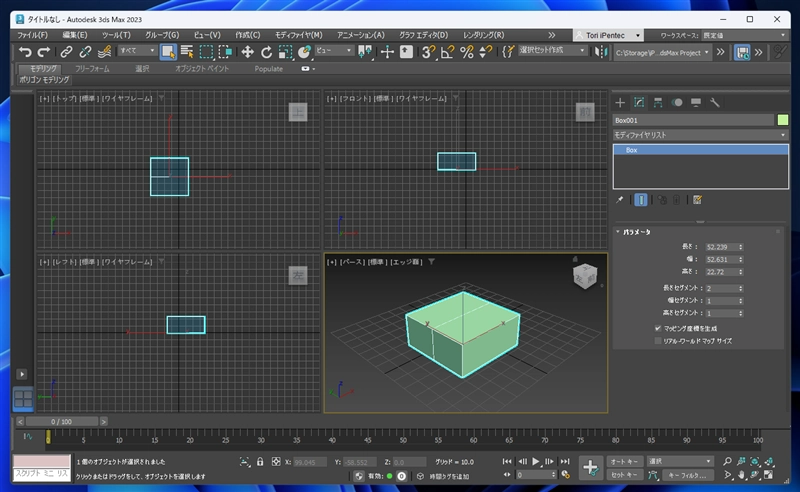Click the 長さ length value field
800x492 pixels.
click(x=721, y=247)
